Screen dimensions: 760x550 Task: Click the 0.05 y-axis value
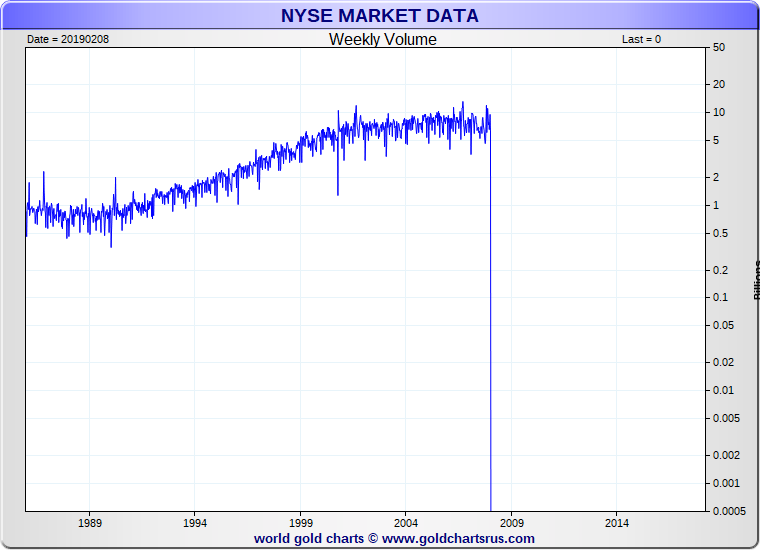[723, 326]
